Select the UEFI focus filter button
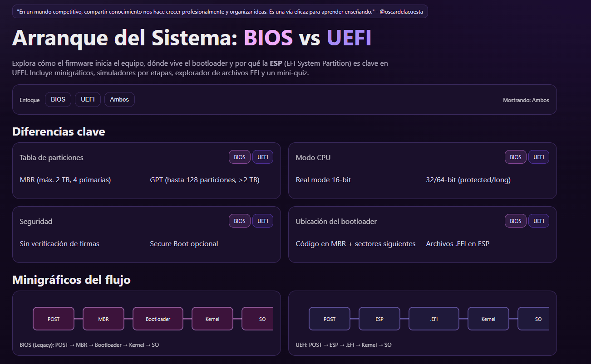This screenshot has height=364, width=591. click(88, 100)
